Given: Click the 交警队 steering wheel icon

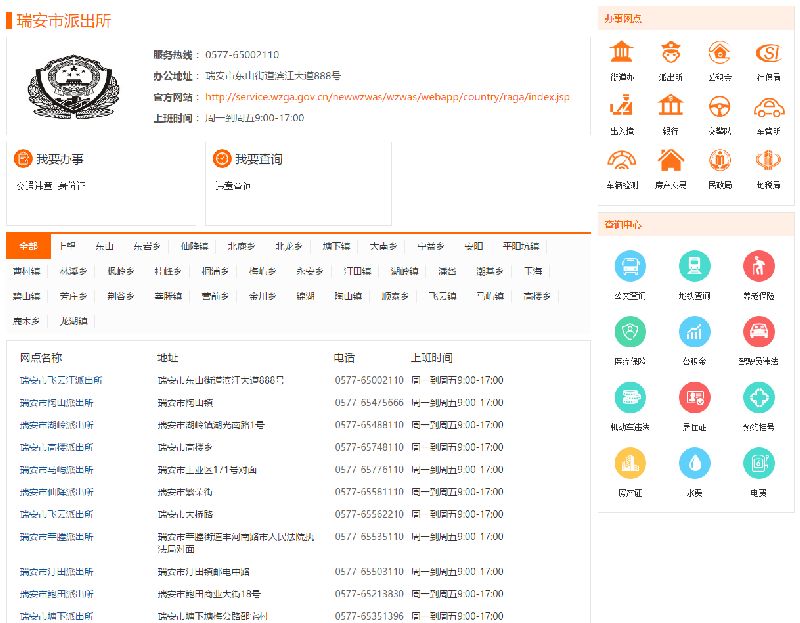Looking at the screenshot, I should [720, 106].
